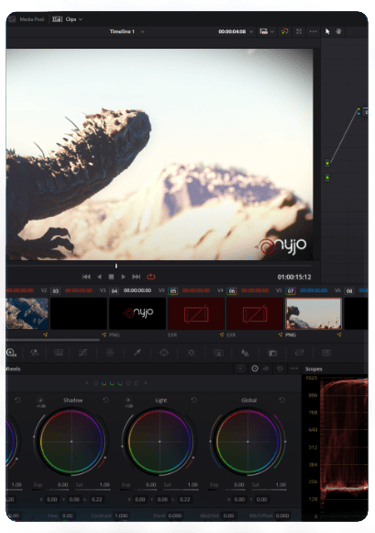This screenshot has width=375, height=533.
Task: Select clip 05 offline media thumbnail
Action: point(196,313)
